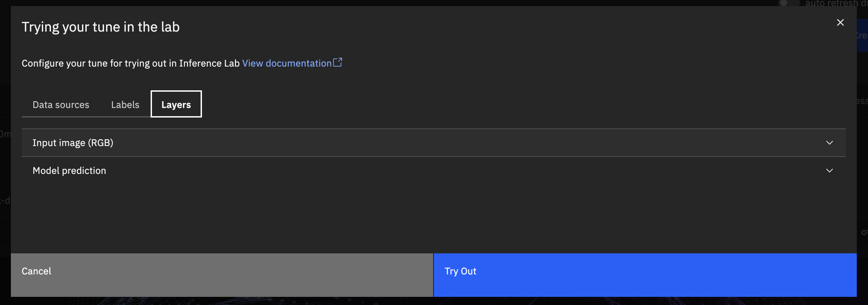Click the partially hidden blue Create button
The height and width of the screenshot is (305, 868).
862,36
